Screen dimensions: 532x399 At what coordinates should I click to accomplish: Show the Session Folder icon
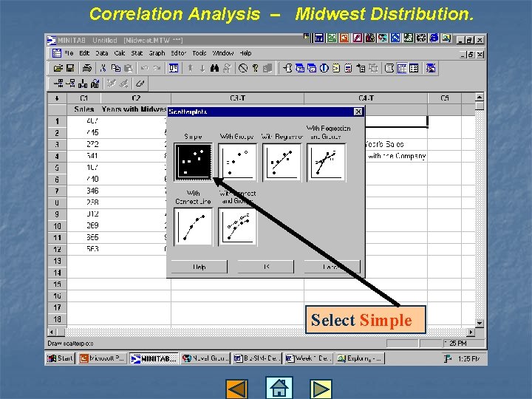click(x=287, y=68)
